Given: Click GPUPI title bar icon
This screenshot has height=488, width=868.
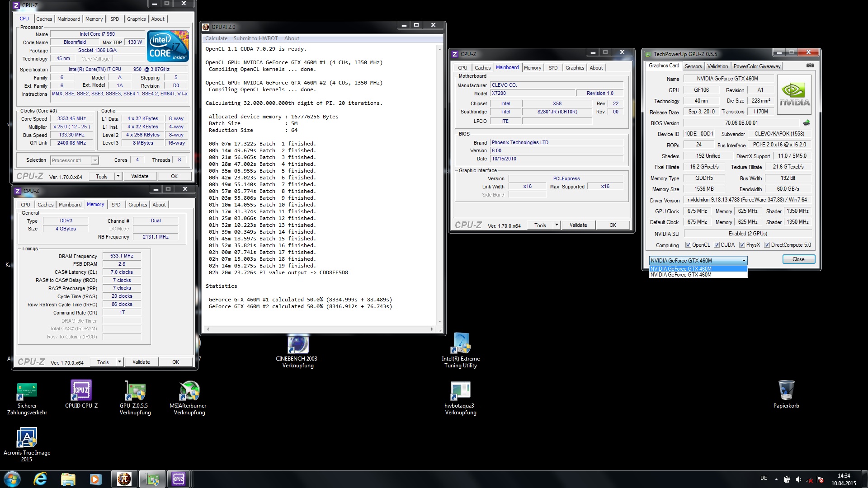Looking at the screenshot, I should point(206,27).
